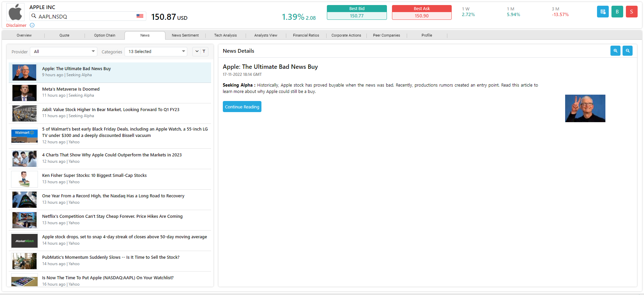Click the MarketWatch logo thumbnail
Screen dimensions: 644x295
24,241
